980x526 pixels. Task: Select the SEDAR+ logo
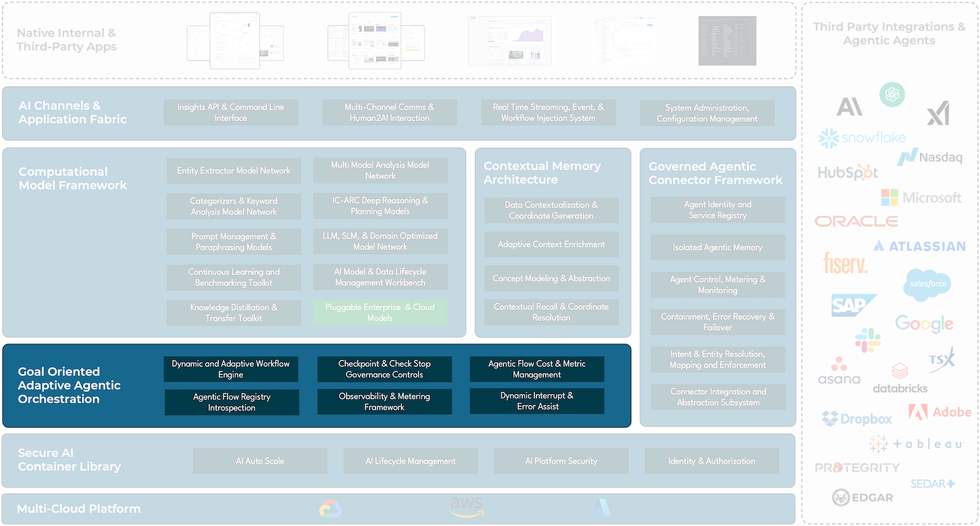pyautogui.click(x=932, y=484)
